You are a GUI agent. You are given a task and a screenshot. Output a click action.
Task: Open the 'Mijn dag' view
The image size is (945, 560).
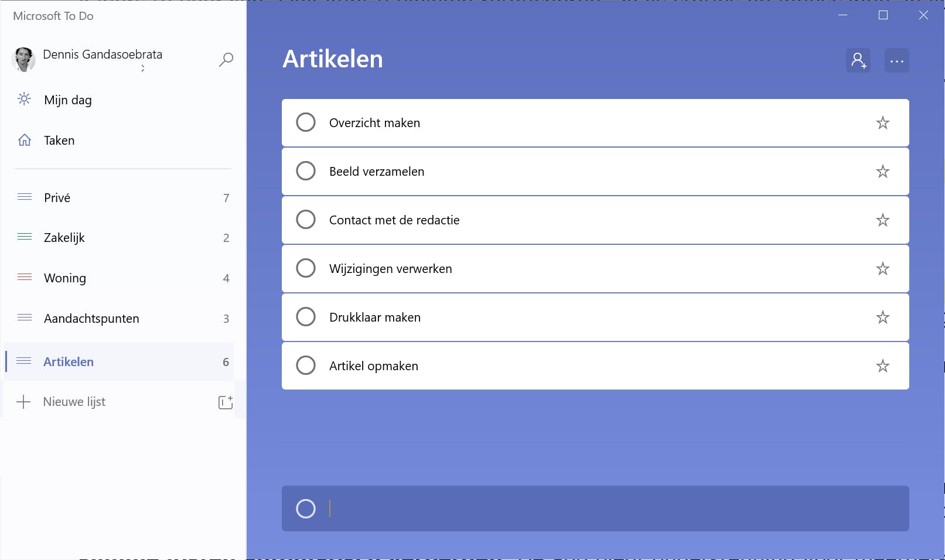(x=68, y=100)
